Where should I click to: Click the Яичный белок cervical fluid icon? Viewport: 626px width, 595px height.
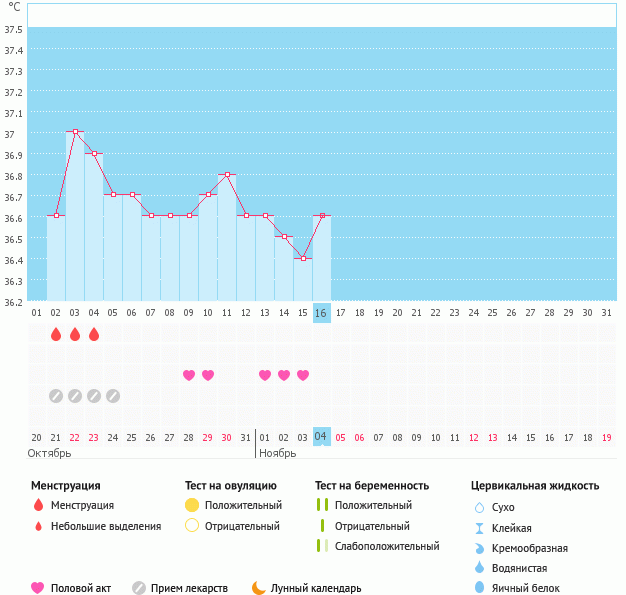tap(479, 588)
